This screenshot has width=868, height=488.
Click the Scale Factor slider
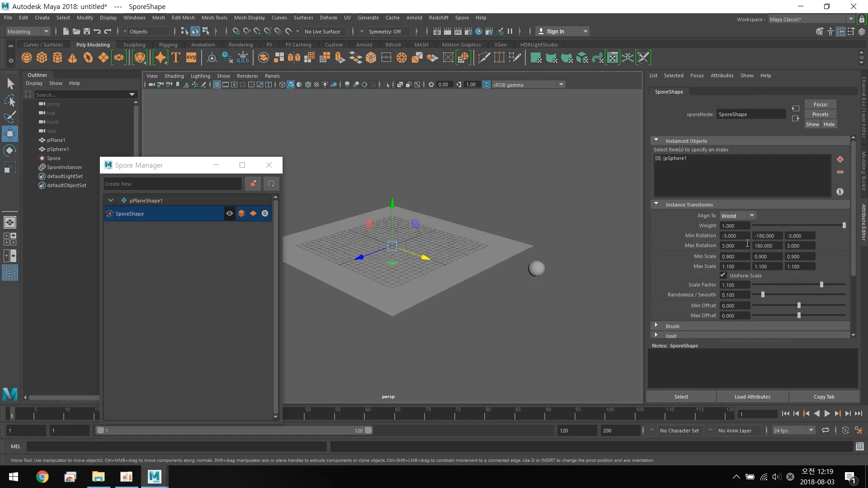[799, 285]
